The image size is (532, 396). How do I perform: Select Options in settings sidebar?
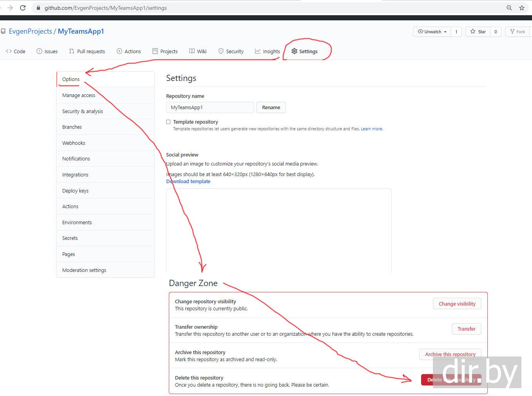click(x=105, y=79)
